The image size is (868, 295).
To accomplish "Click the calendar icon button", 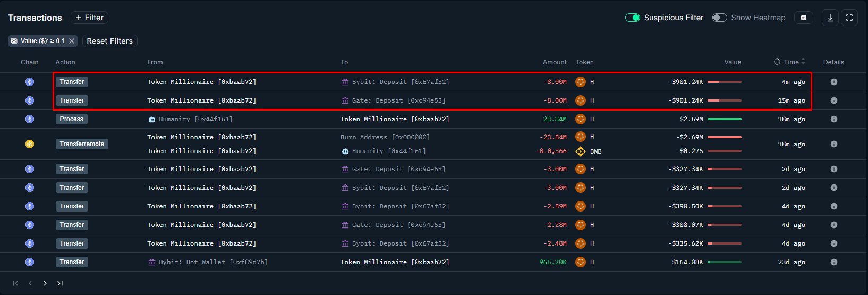I will pyautogui.click(x=804, y=18).
